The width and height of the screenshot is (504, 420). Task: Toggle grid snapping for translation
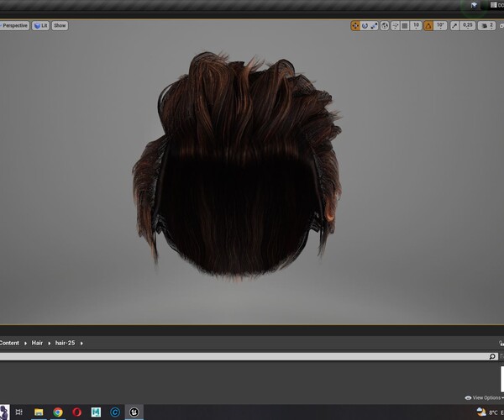405,26
